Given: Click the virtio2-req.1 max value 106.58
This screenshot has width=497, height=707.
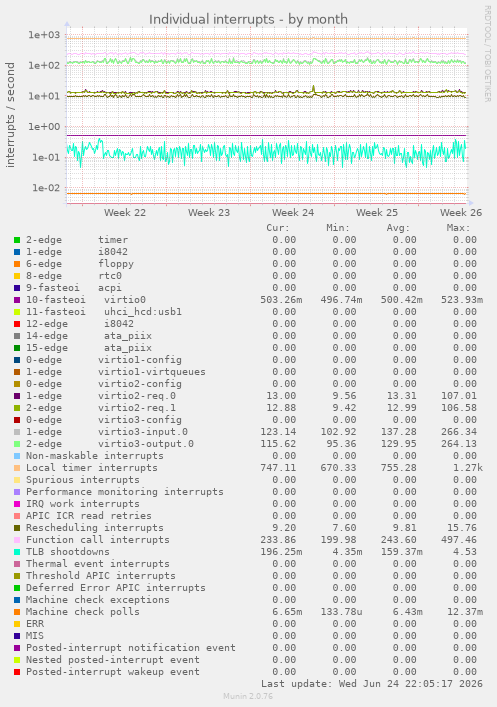Looking at the screenshot, I should pyautogui.click(x=459, y=408).
